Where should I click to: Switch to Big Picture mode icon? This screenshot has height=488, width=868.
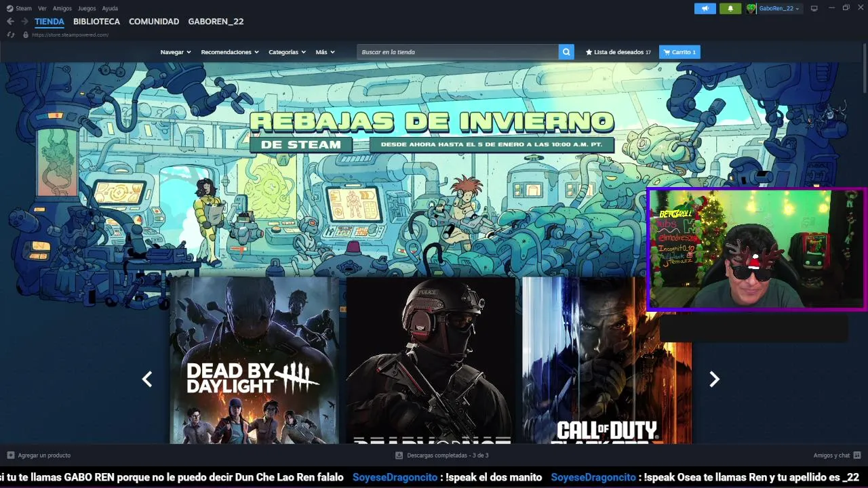coord(814,8)
